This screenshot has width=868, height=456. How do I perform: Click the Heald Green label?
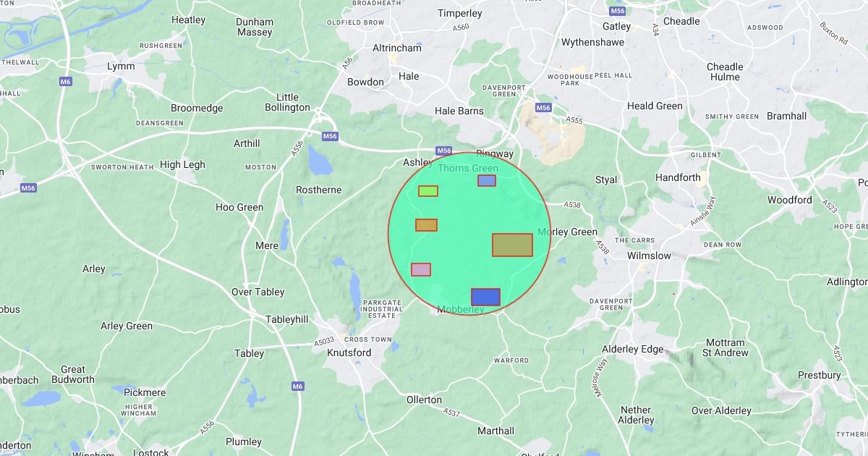click(x=655, y=106)
